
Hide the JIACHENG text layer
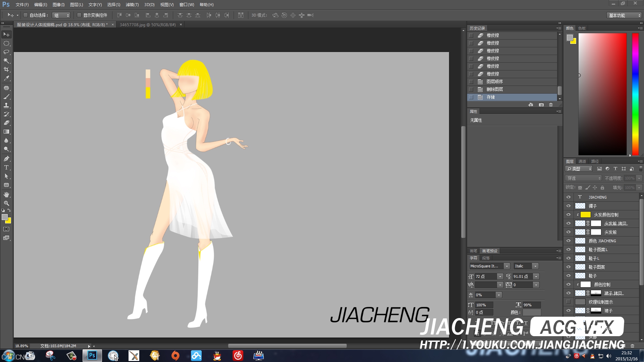tap(568, 197)
